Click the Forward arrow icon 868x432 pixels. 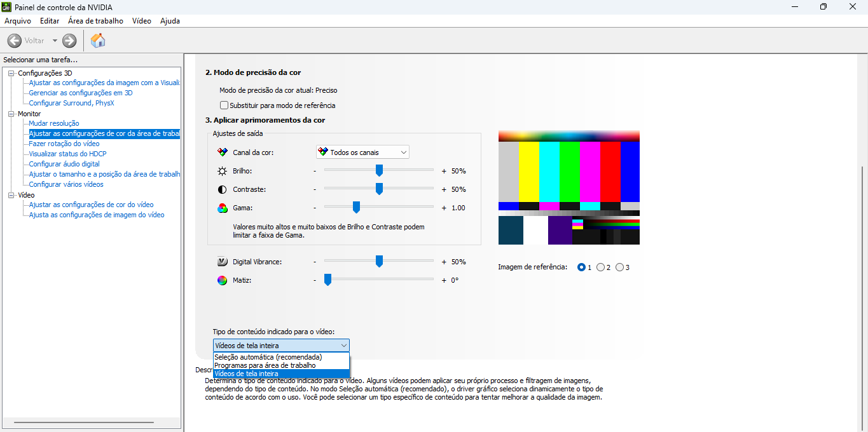[x=69, y=41]
